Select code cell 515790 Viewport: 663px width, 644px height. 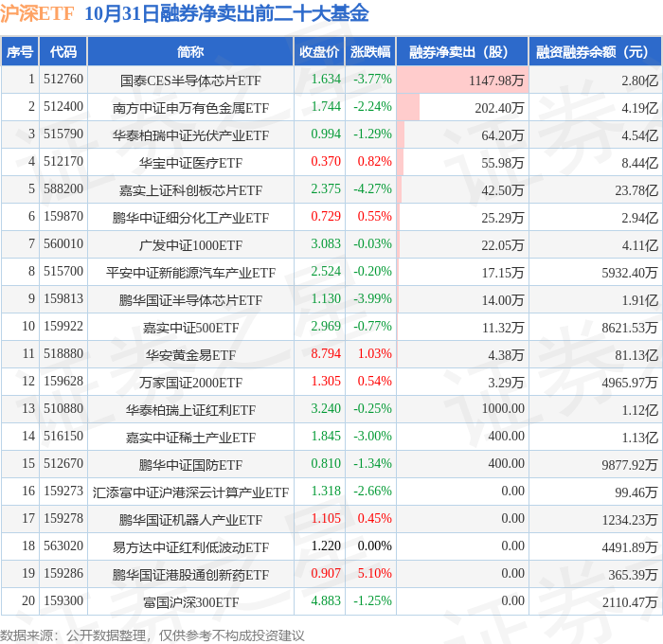(63, 134)
